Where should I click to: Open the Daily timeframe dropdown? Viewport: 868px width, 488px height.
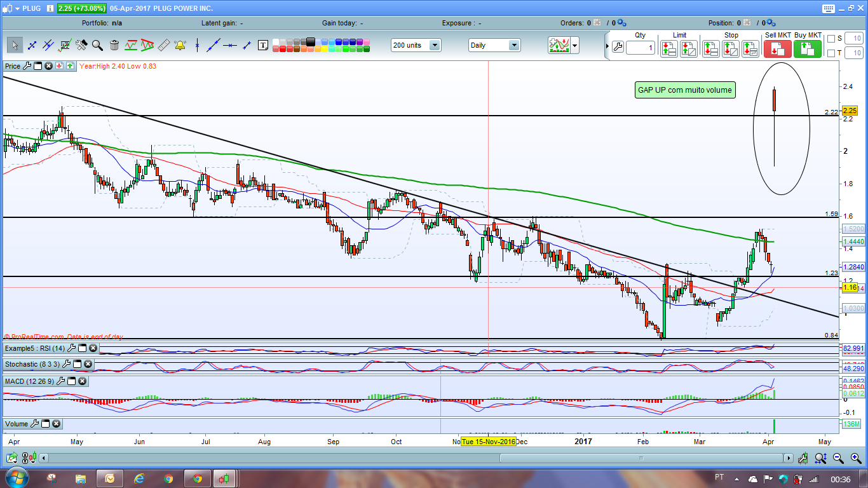pyautogui.click(x=513, y=46)
